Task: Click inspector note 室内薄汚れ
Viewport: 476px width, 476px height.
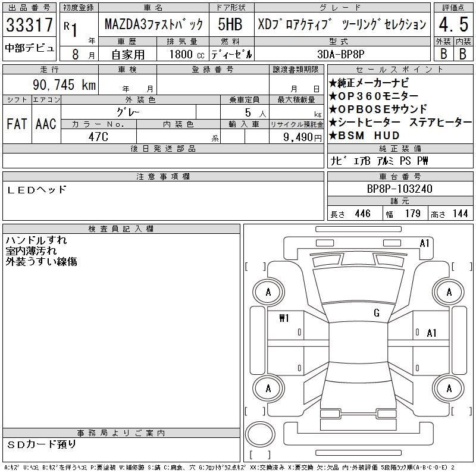Action: [31, 251]
